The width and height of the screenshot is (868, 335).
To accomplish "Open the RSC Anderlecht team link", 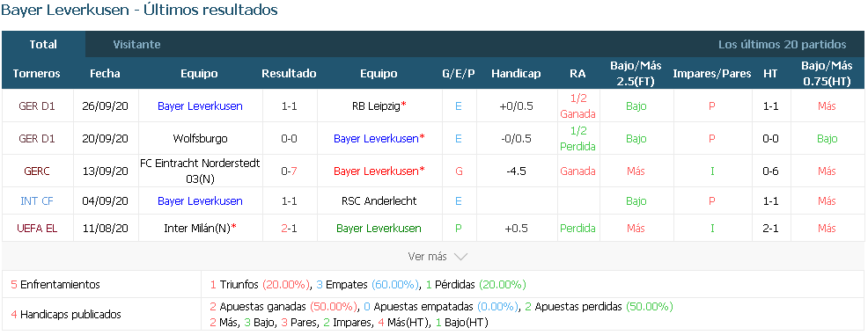I will coord(379,200).
